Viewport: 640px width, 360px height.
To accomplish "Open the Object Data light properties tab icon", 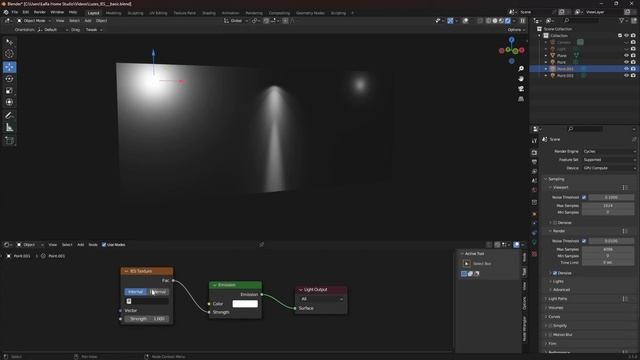I will [534, 242].
